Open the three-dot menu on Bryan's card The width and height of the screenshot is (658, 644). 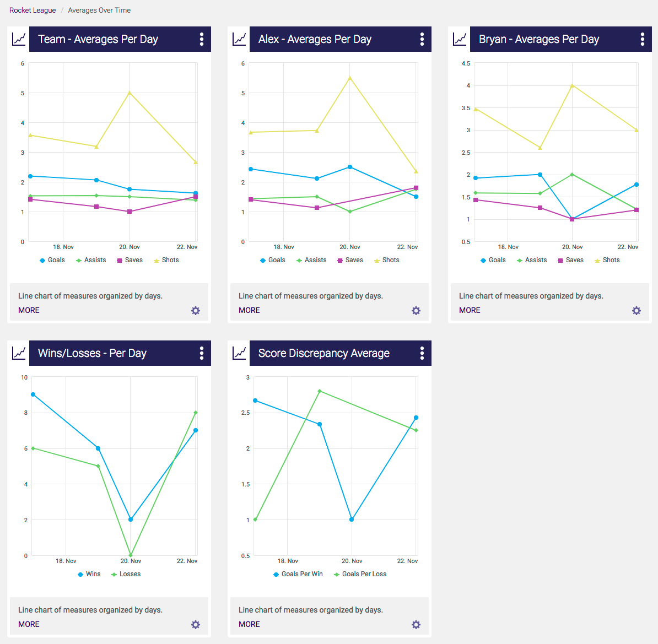(x=642, y=39)
